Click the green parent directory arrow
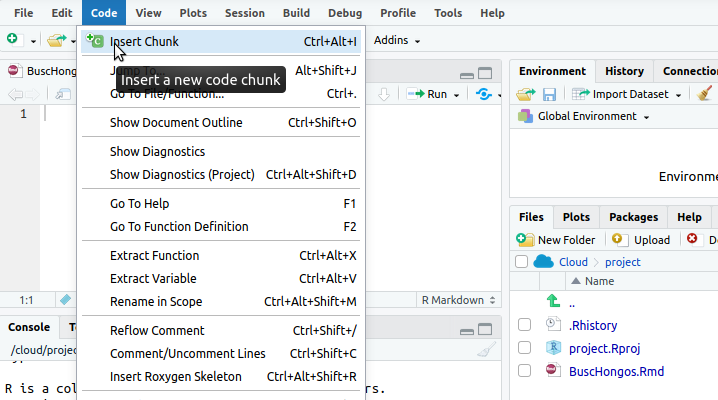 coord(552,302)
